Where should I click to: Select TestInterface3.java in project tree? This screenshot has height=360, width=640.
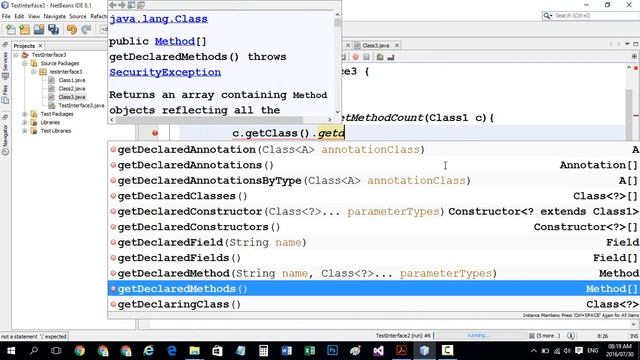pos(81,105)
